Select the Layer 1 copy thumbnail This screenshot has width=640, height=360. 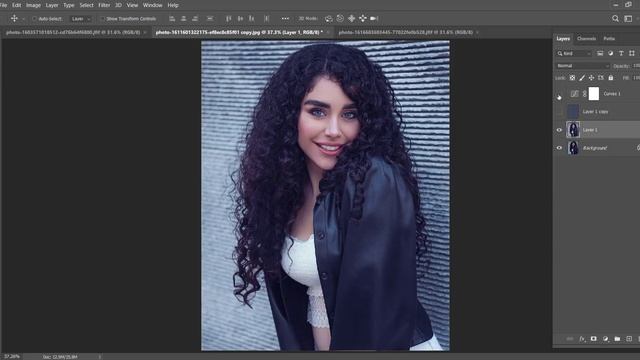coord(573,111)
